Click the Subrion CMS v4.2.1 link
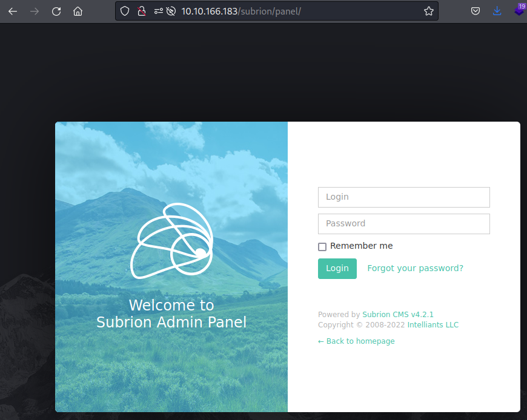The height and width of the screenshot is (420, 527). pos(397,314)
